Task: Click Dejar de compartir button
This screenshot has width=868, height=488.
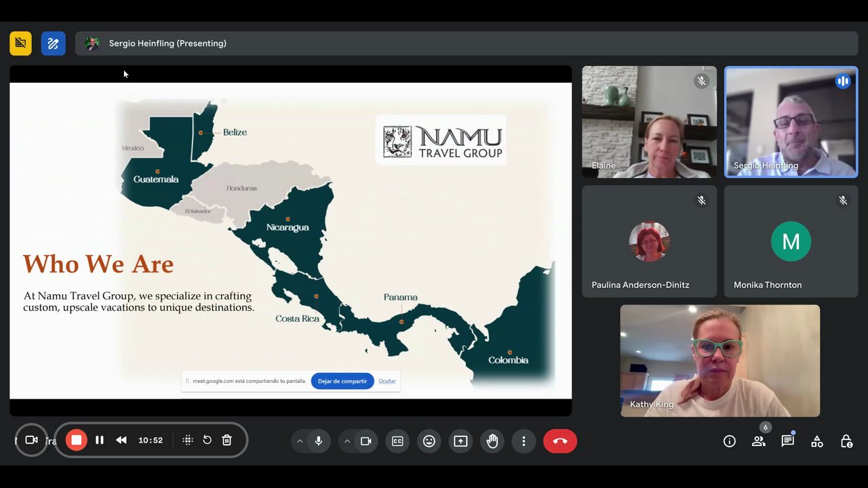Action: click(342, 381)
